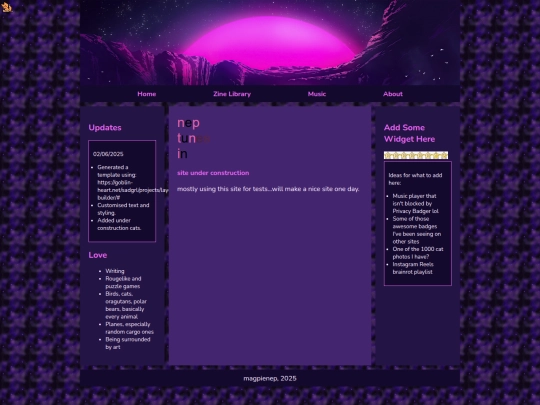540x405 pixels.
Task: Click the goblin-heart.net template link text
Action: [133, 190]
